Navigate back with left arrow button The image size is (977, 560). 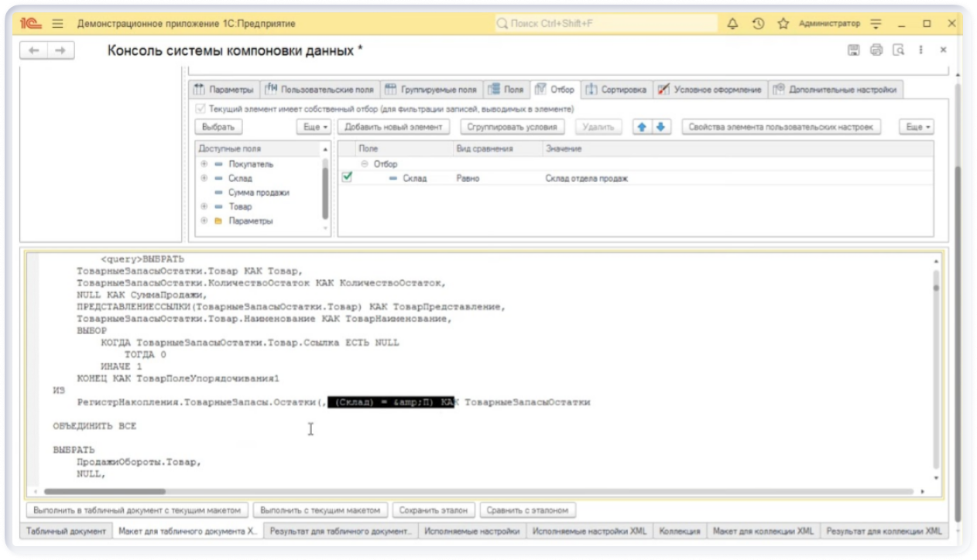(34, 50)
